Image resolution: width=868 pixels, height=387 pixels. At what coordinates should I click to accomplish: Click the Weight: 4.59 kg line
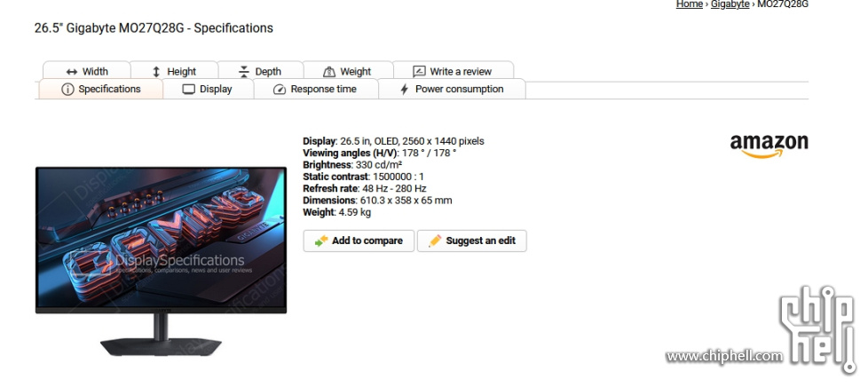pos(337,212)
